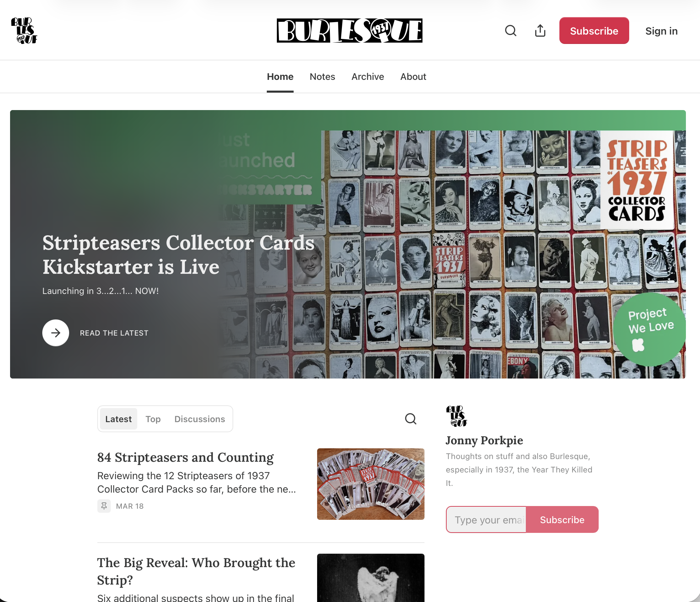Select the Latest posts filter
The width and height of the screenshot is (700, 602).
[x=118, y=419]
